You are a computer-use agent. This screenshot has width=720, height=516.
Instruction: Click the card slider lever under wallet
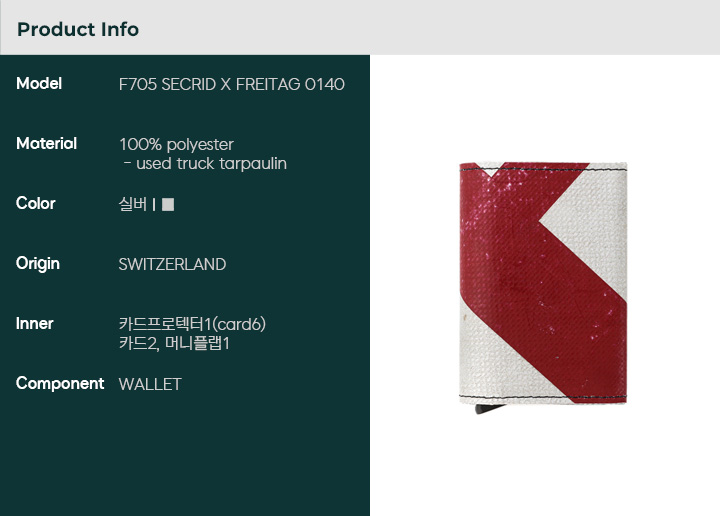490,409
